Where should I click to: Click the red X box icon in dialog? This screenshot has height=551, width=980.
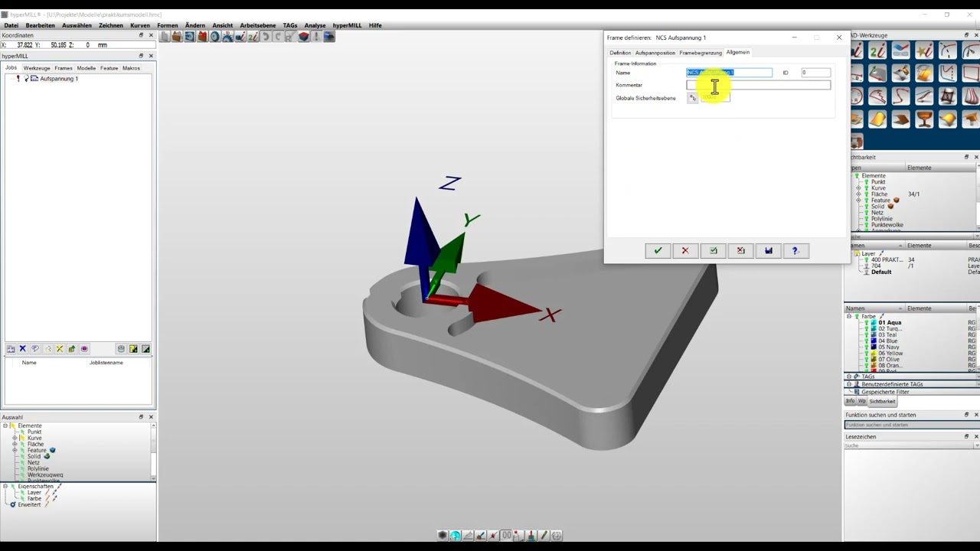click(740, 250)
